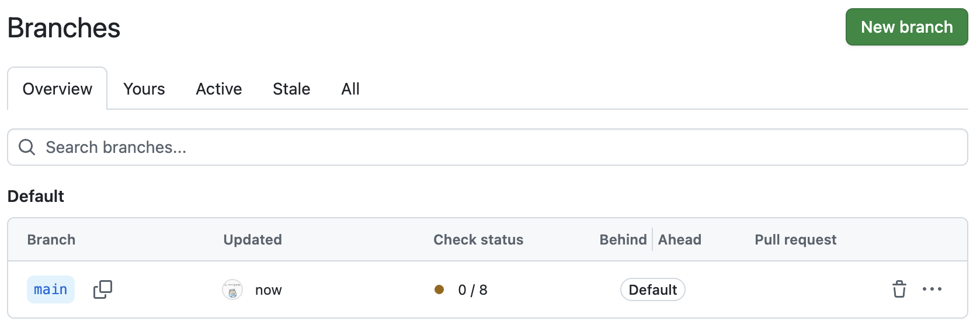The width and height of the screenshot is (980, 335).
Task: Open the three-dot branch actions menu
Action: click(932, 289)
